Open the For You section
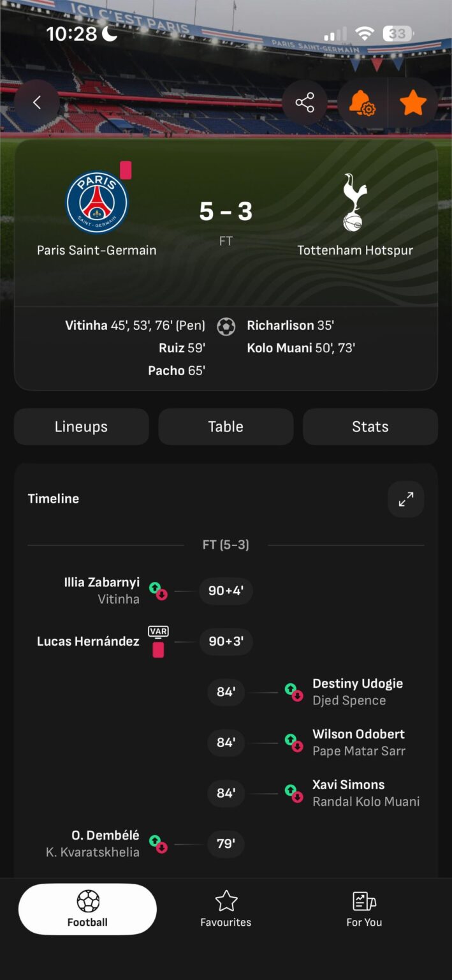The image size is (452, 980). coord(364,908)
